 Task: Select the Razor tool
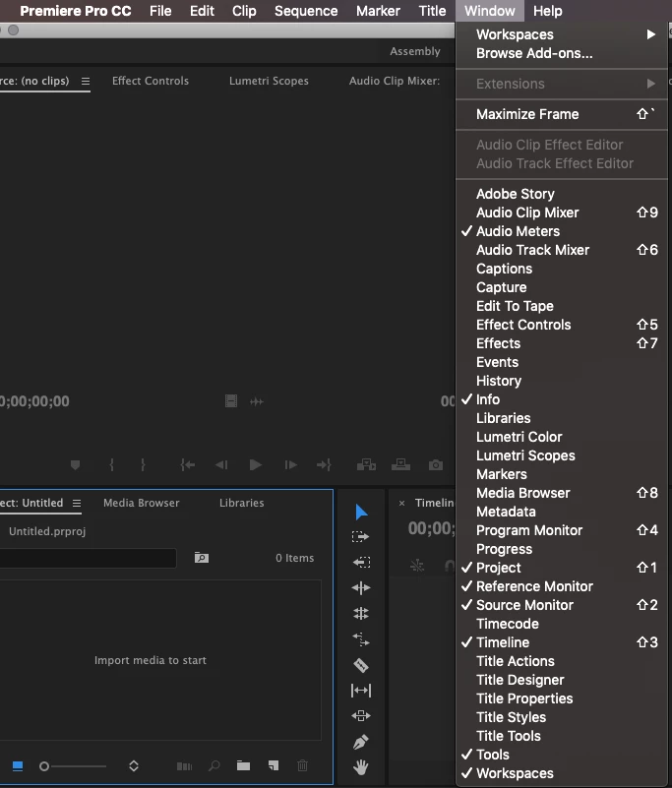pyautogui.click(x=361, y=665)
